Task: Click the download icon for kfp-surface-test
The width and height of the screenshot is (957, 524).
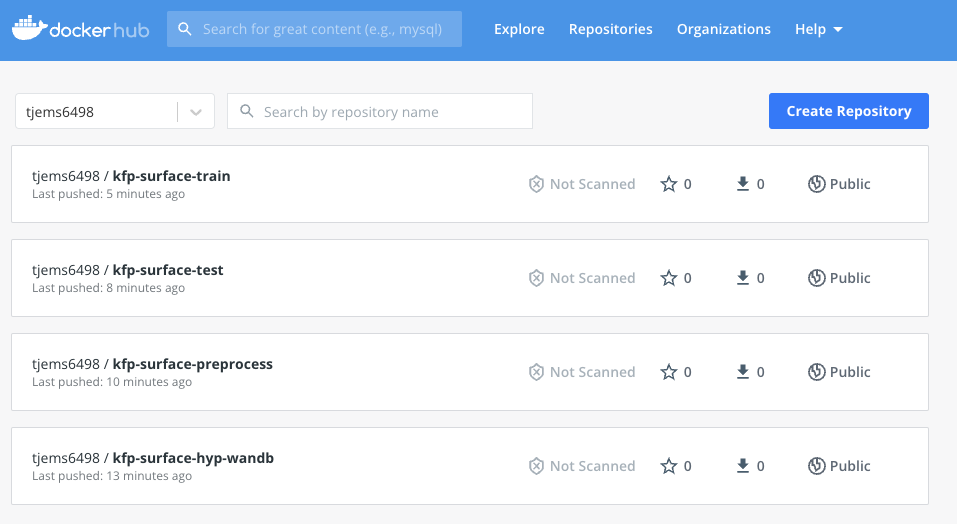Action: [x=743, y=278]
